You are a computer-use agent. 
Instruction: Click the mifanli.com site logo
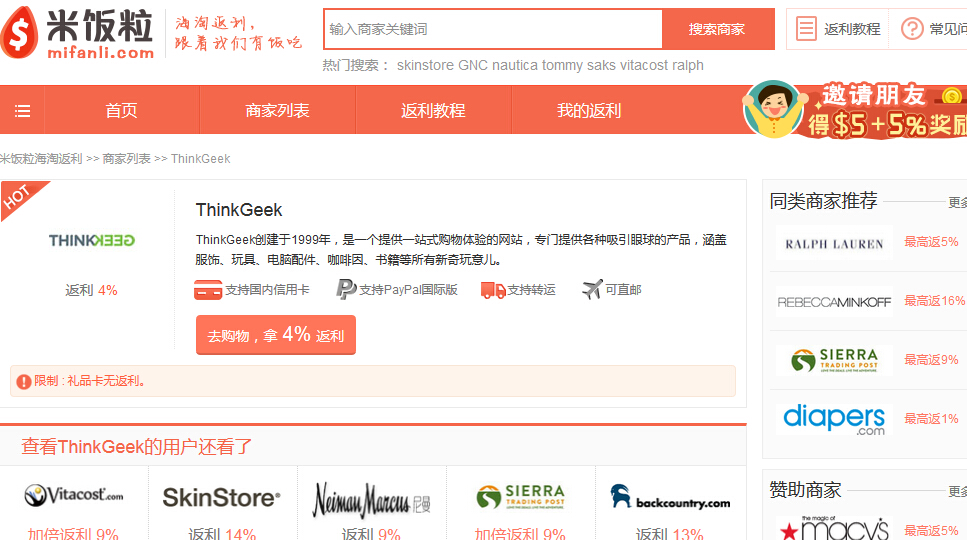[x=77, y=33]
